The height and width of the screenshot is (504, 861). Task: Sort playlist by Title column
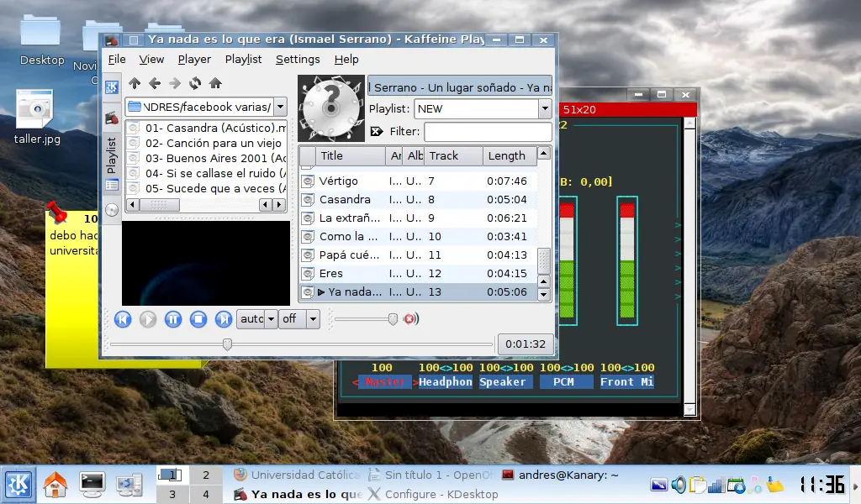tap(351, 155)
